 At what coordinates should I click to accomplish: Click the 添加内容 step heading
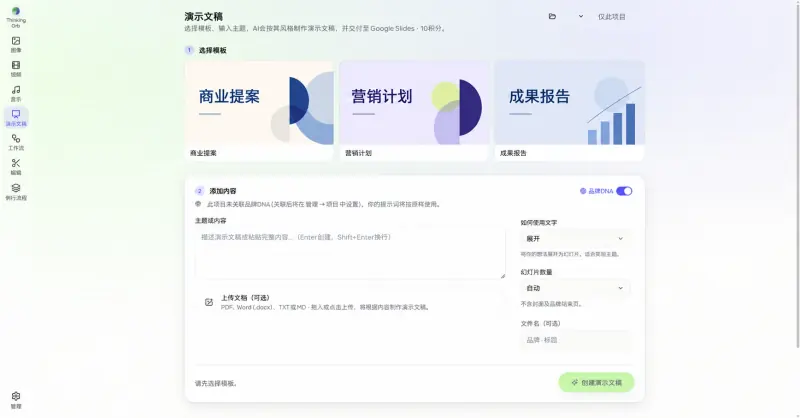(223, 191)
